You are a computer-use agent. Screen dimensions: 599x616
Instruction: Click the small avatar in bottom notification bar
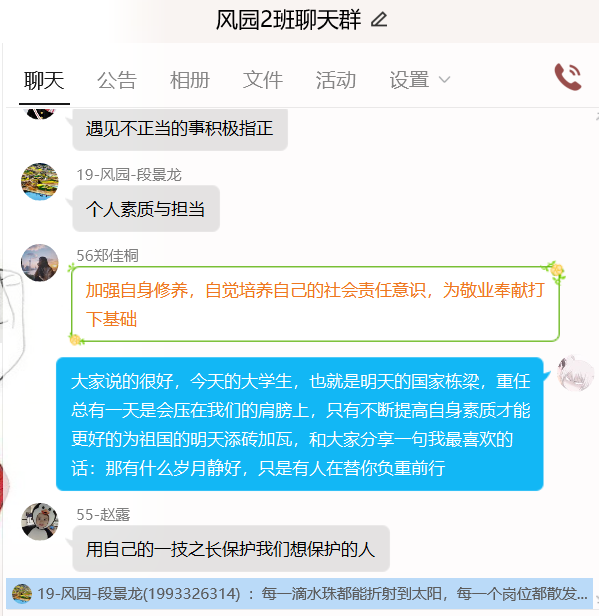[x=22, y=593]
